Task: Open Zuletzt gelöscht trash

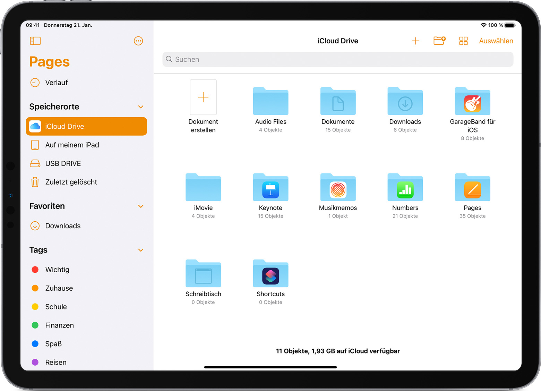Action: click(x=86, y=182)
